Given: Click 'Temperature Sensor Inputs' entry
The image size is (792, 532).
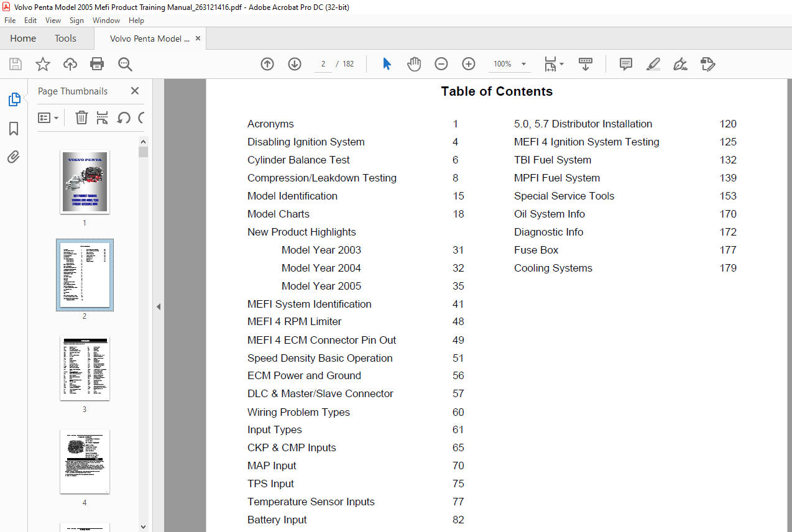Looking at the screenshot, I should pos(311,502).
